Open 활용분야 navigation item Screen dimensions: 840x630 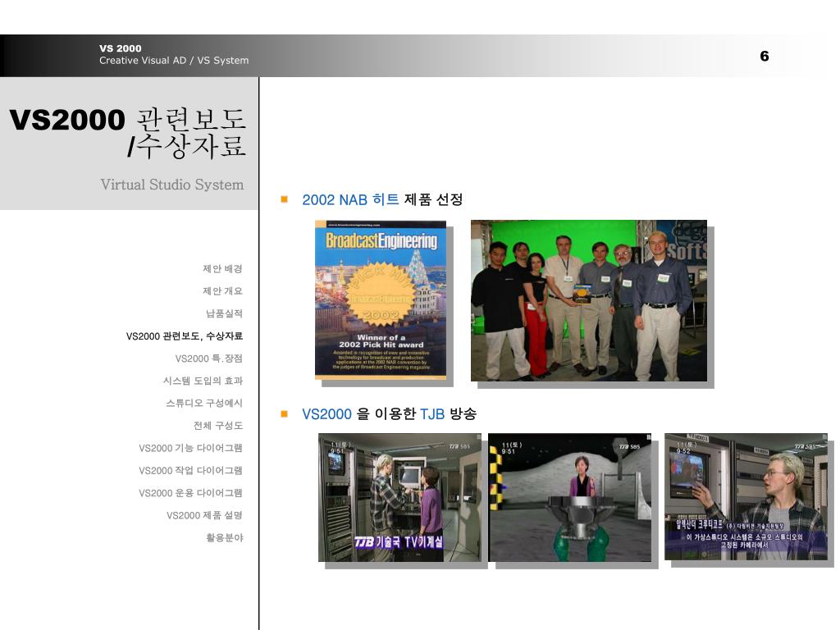pyautogui.click(x=225, y=537)
